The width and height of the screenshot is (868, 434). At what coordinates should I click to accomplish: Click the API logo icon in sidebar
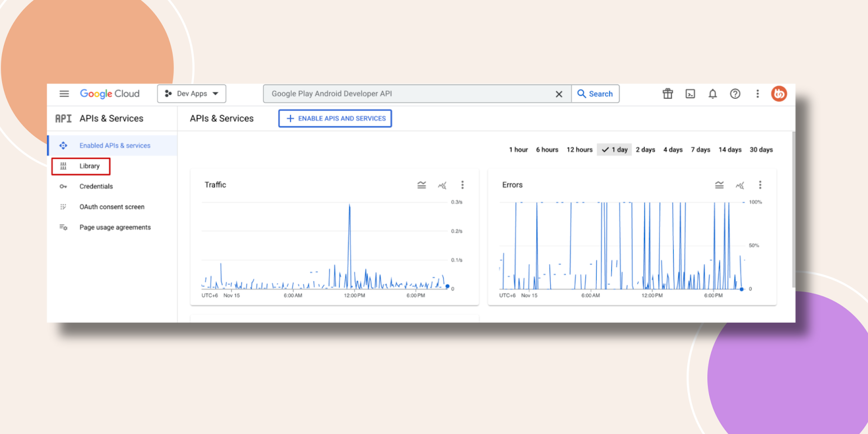63,118
